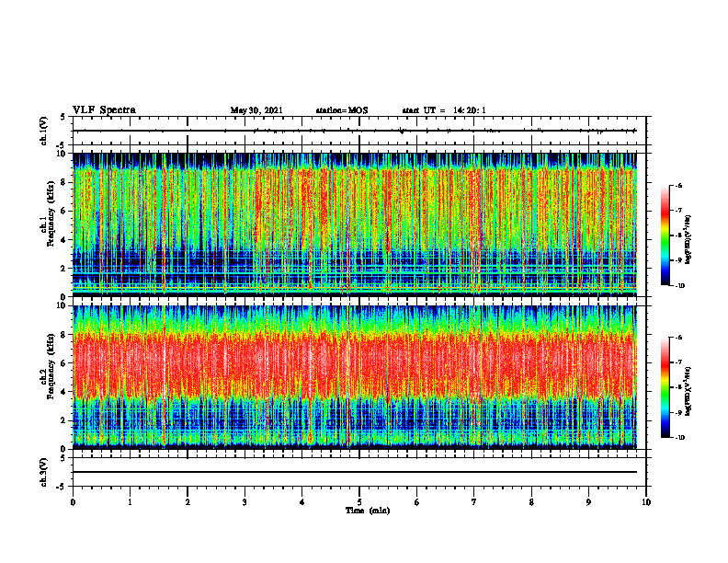
Task: Click the 'VLF Spectra' title text
Action: click(104, 110)
